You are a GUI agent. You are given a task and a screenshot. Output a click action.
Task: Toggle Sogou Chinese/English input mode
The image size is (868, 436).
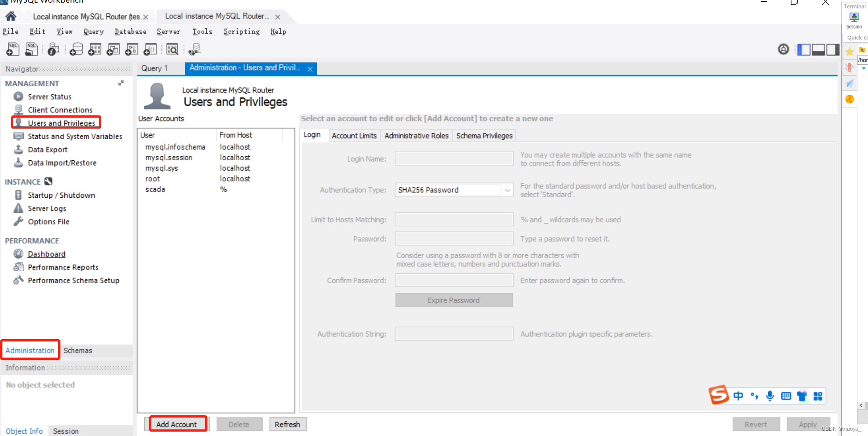[x=738, y=396]
